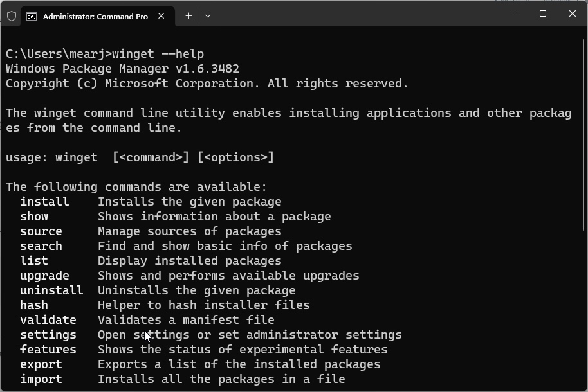The width and height of the screenshot is (588, 392).
Task: Click the upgrade command text
Action: point(44,275)
